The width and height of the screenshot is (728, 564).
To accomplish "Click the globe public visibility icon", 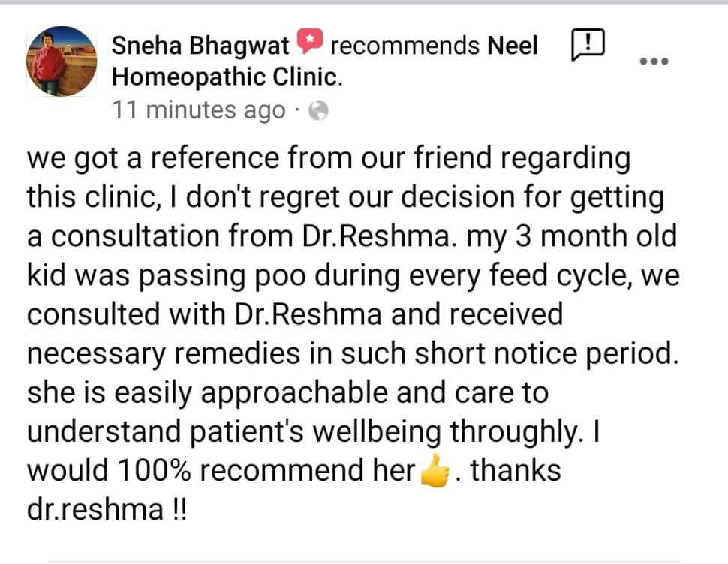I will 319,111.
